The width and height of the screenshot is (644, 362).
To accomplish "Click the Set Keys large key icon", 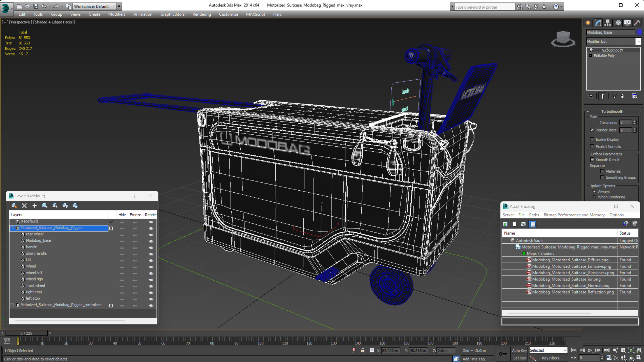I will (503, 354).
